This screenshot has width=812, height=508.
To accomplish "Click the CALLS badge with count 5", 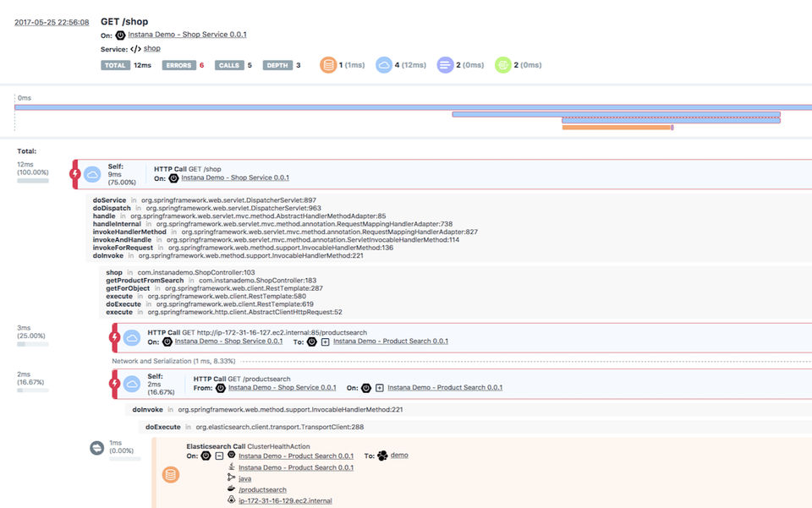I will [229, 65].
